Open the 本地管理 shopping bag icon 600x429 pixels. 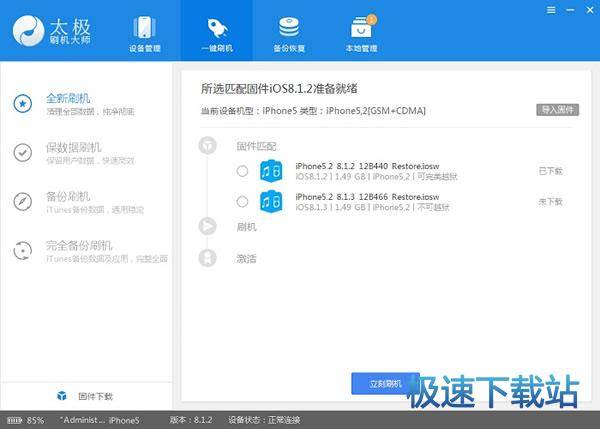tap(362, 27)
